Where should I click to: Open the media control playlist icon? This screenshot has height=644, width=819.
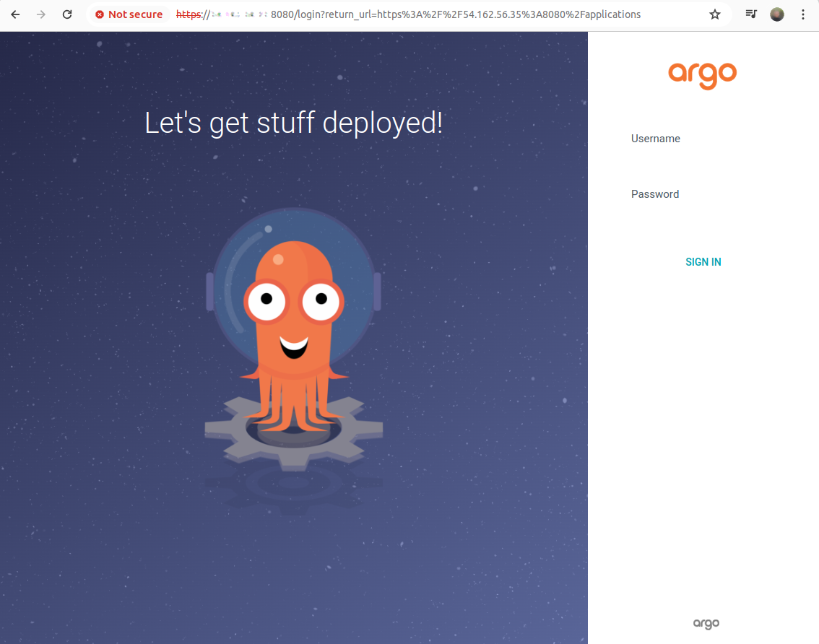[751, 14]
